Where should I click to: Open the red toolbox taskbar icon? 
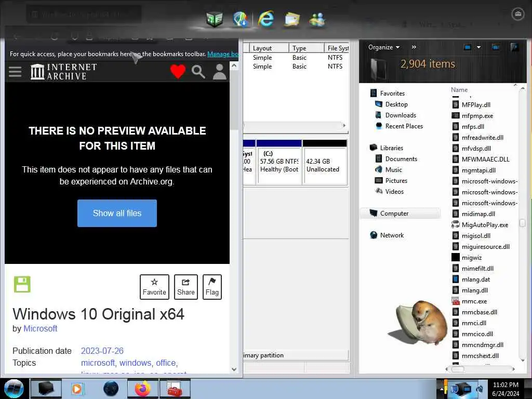click(x=175, y=389)
